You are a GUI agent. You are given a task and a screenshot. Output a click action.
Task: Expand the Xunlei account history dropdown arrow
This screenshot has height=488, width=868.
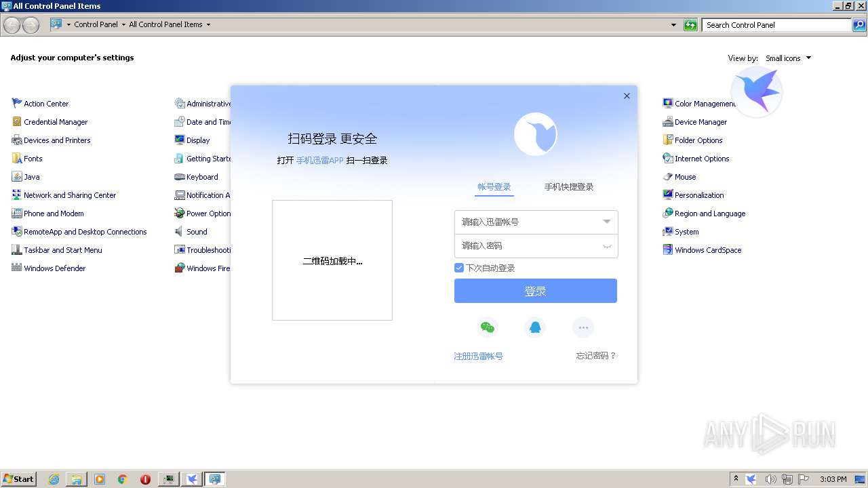606,222
